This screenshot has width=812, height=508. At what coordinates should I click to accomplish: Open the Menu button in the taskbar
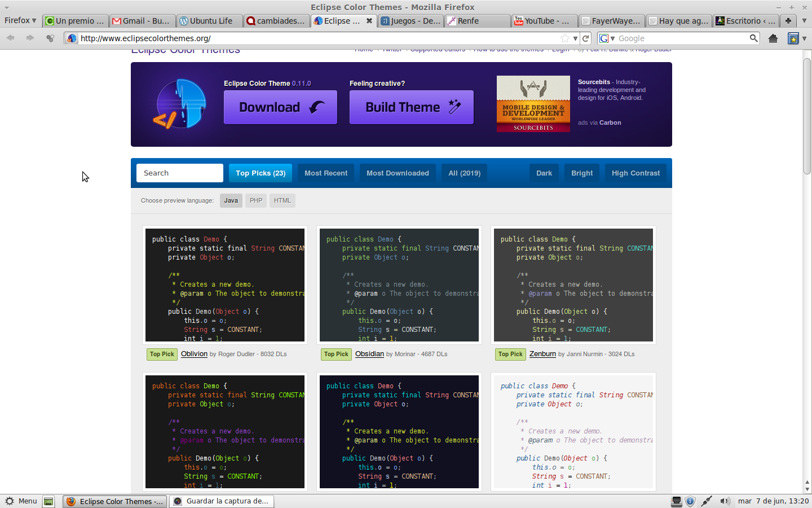tap(21, 501)
